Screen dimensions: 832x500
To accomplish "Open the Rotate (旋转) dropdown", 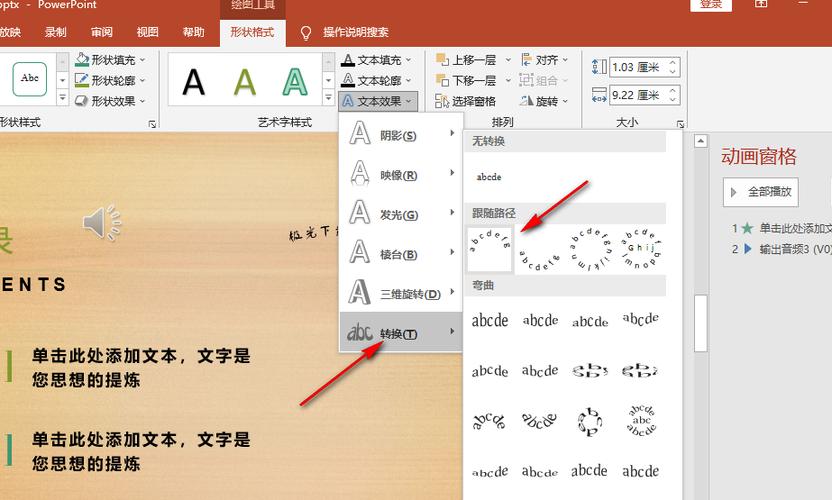I will 544,101.
